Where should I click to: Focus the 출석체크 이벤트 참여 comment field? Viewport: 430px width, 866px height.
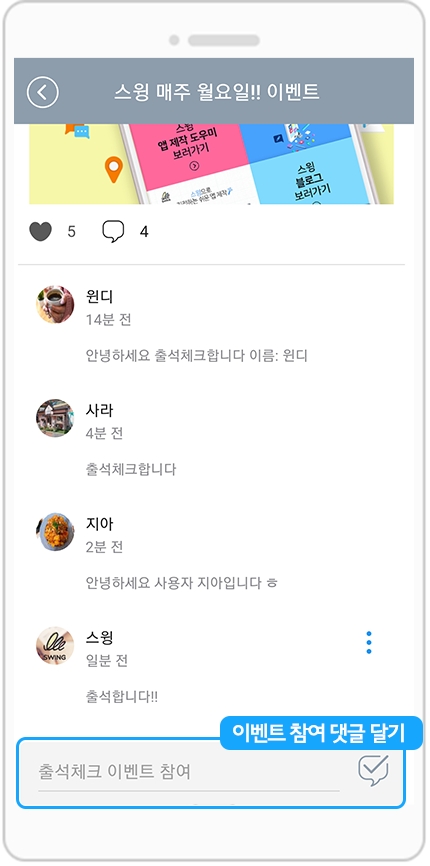click(x=189, y=772)
